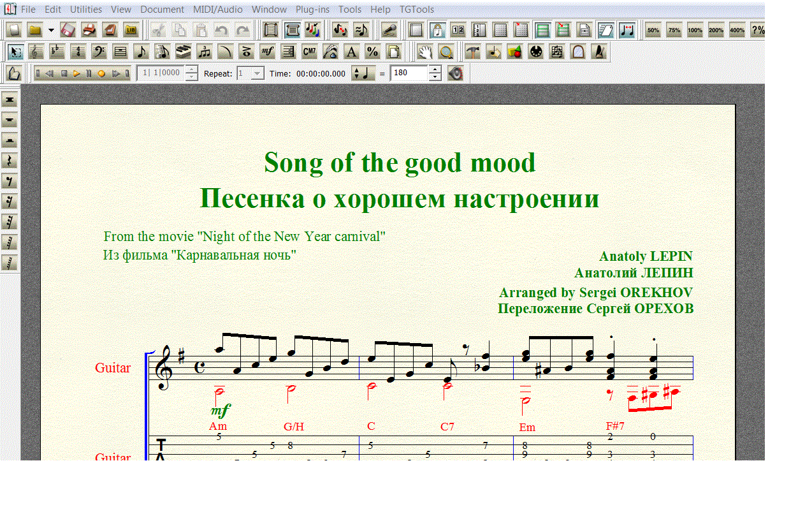The width and height of the screenshot is (812, 521).
Task: Select the metronome Tempo tool
Action: coord(598,52)
